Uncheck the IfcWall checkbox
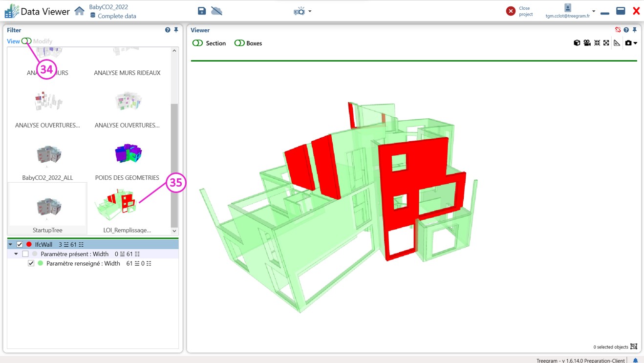The height and width of the screenshot is (363, 644). [x=20, y=244]
